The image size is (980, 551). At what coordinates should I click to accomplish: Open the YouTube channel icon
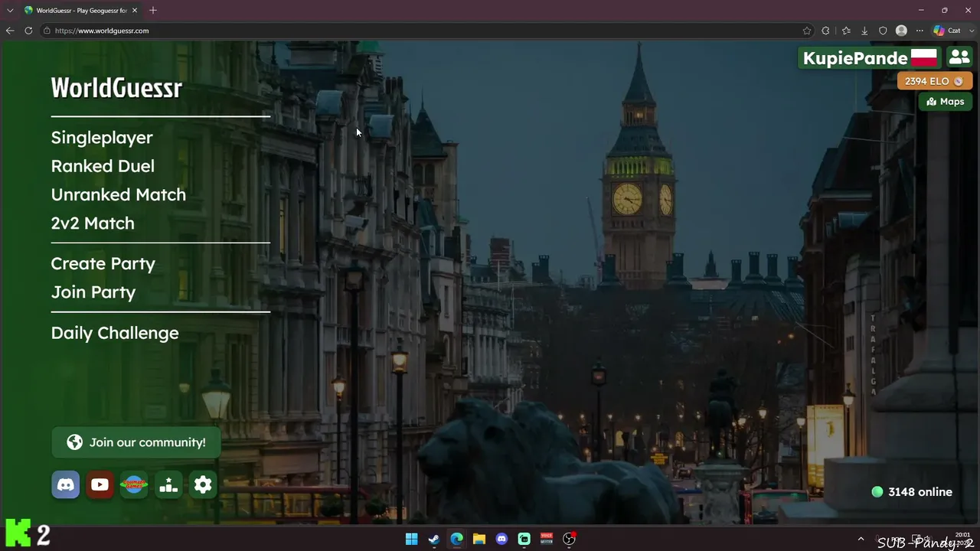pyautogui.click(x=100, y=484)
